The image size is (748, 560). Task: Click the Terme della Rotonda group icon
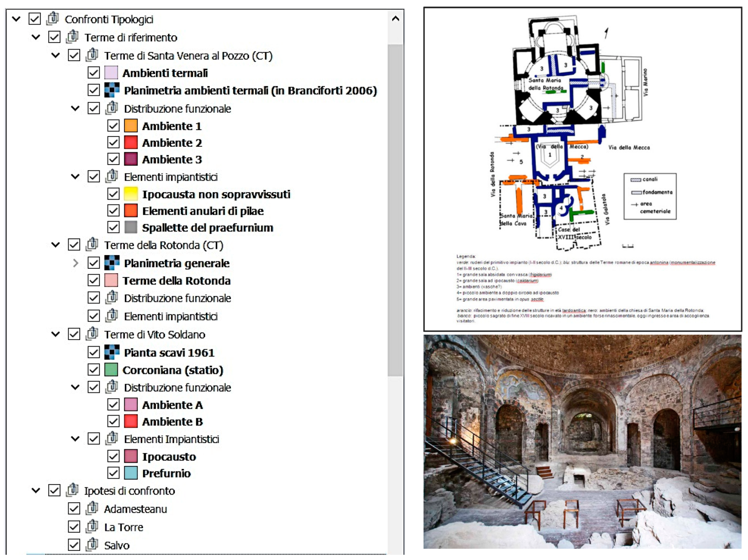(x=92, y=244)
